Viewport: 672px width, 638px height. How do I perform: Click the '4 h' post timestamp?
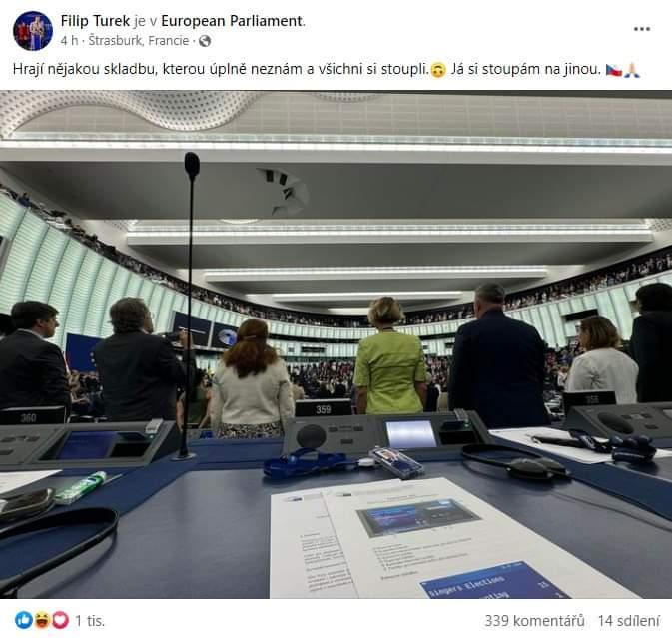point(69,41)
